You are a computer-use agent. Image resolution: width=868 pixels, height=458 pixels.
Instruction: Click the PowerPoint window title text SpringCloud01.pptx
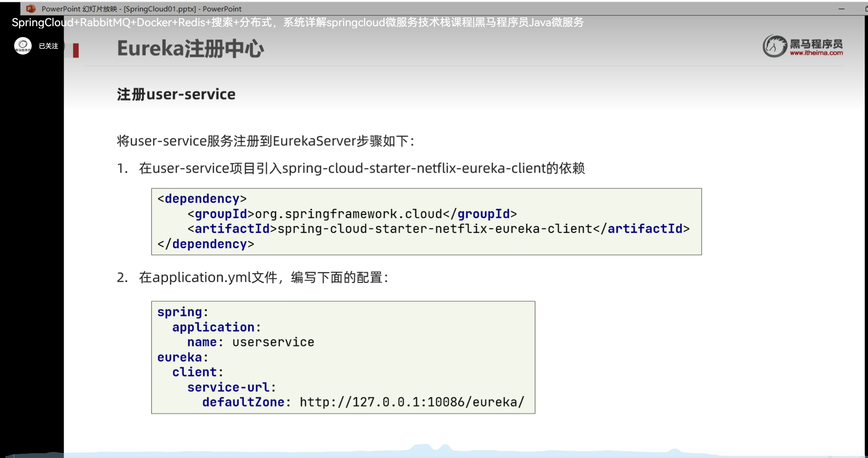(x=160, y=9)
